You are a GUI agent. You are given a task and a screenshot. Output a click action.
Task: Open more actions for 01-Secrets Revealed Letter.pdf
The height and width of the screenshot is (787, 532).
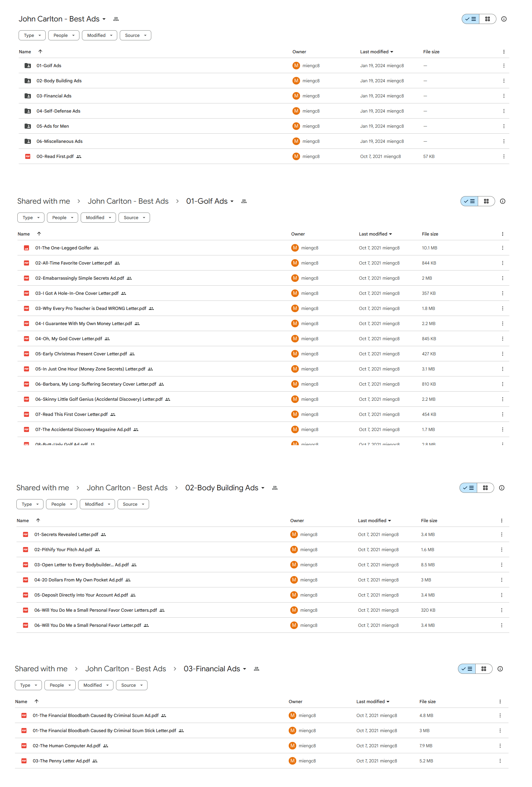click(x=501, y=534)
